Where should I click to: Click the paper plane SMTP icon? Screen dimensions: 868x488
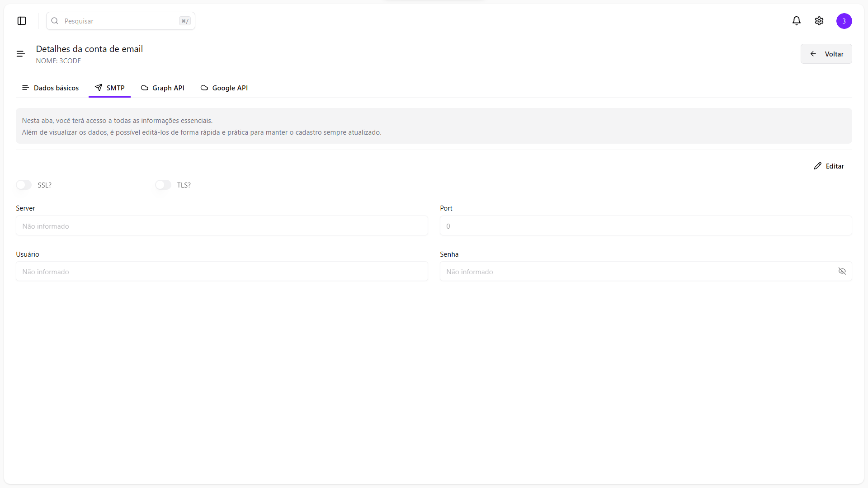[99, 88]
